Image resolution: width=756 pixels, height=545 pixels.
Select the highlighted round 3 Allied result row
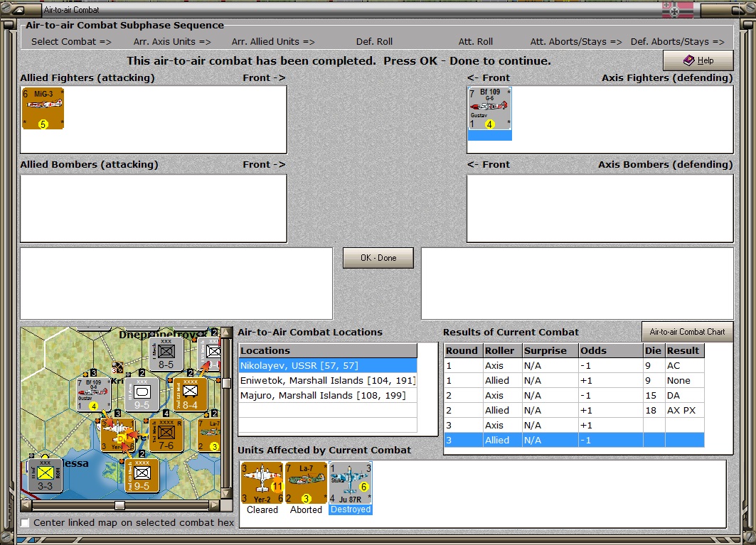(574, 440)
